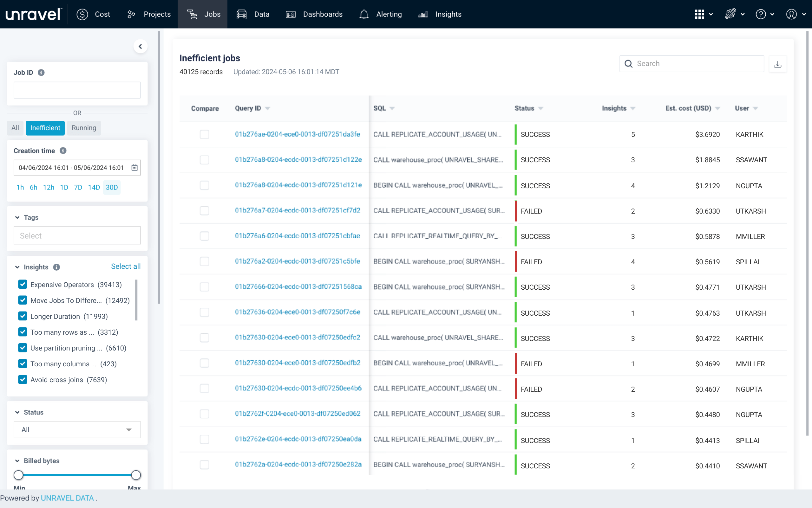Tick the compare checkbox for KARTHIK's first query
812x508 pixels.
(x=205, y=134)
